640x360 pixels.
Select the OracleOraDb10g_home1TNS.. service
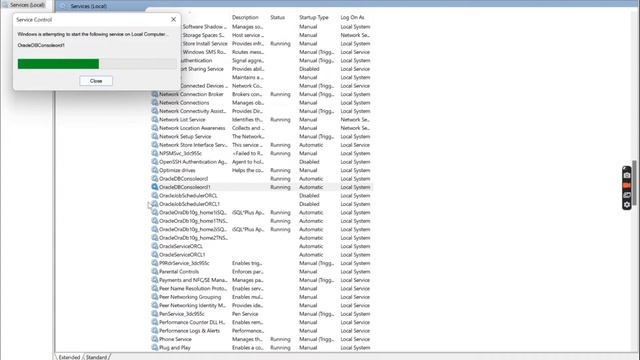point(261,221)
